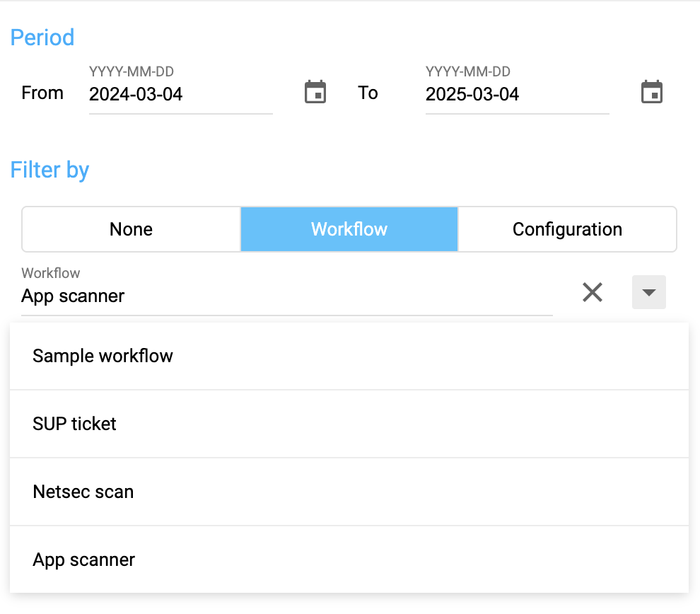The height and width of the screenshot is (614, 700).
Task: Choose SUP ticket from the list
Action: (74, 424)
